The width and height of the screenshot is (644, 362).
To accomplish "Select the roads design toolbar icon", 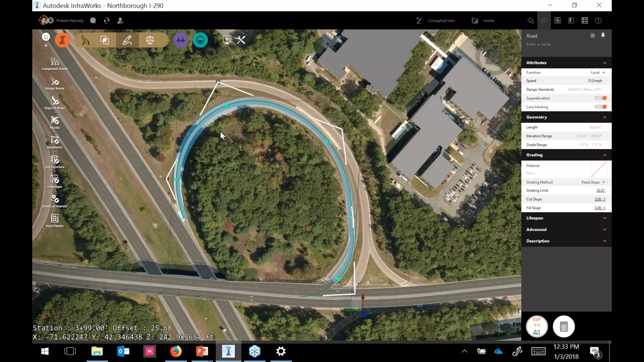I will (x=85, y=40).
